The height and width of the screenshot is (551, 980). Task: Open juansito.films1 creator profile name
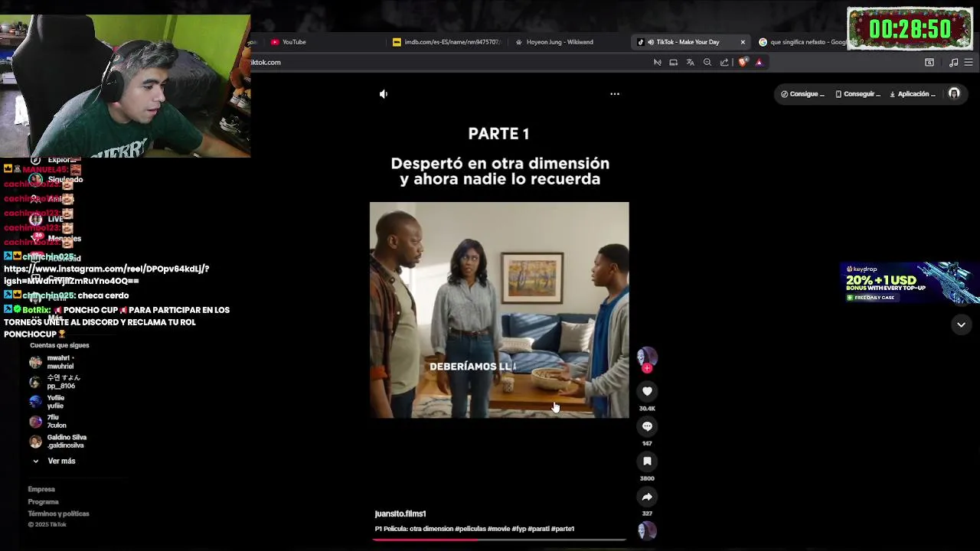click(400, 514)
